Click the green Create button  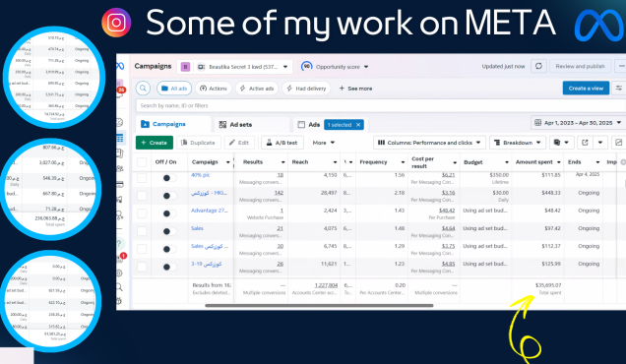click(155, 143)
